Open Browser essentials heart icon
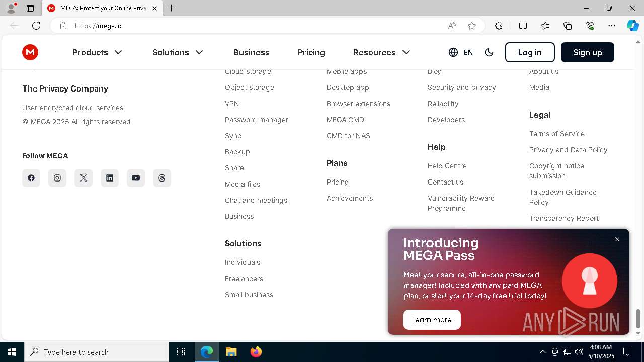 pos(590,26)
